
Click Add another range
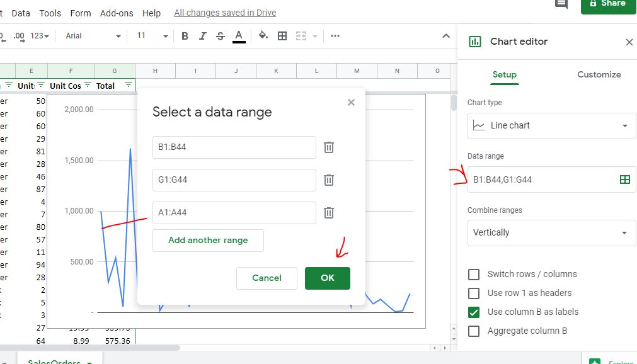click(208, 241)
